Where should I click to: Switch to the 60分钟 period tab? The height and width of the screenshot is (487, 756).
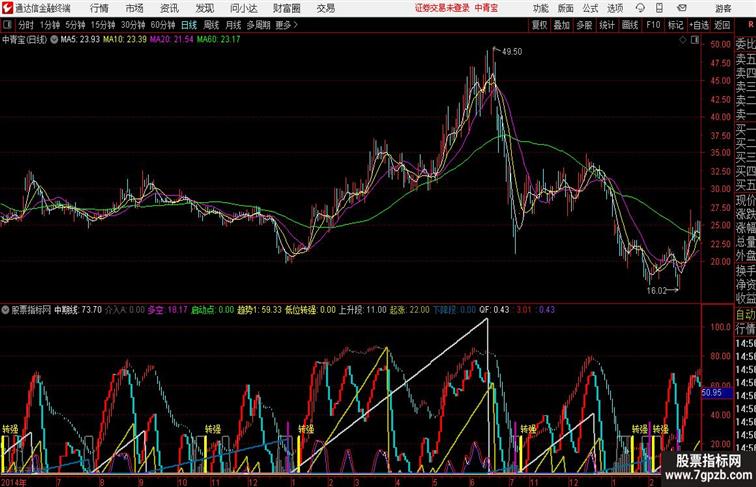click(x=162, y=25)
